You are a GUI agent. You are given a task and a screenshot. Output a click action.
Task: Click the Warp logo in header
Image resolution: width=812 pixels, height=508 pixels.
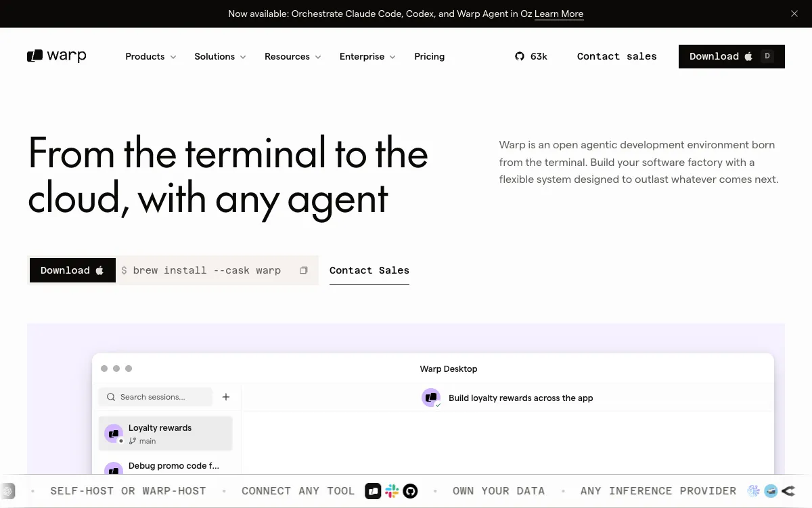click(x=56, y=56)
